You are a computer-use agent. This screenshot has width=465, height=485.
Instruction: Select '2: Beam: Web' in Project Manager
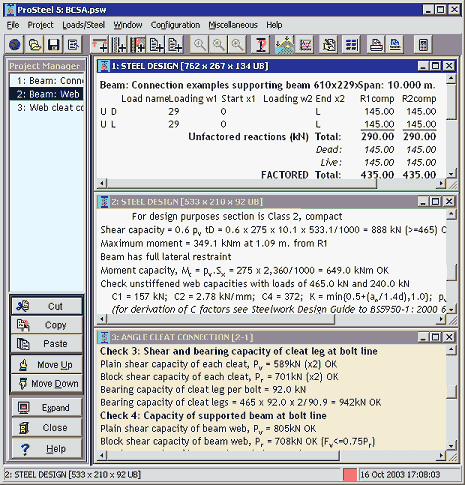click(47, 94)
